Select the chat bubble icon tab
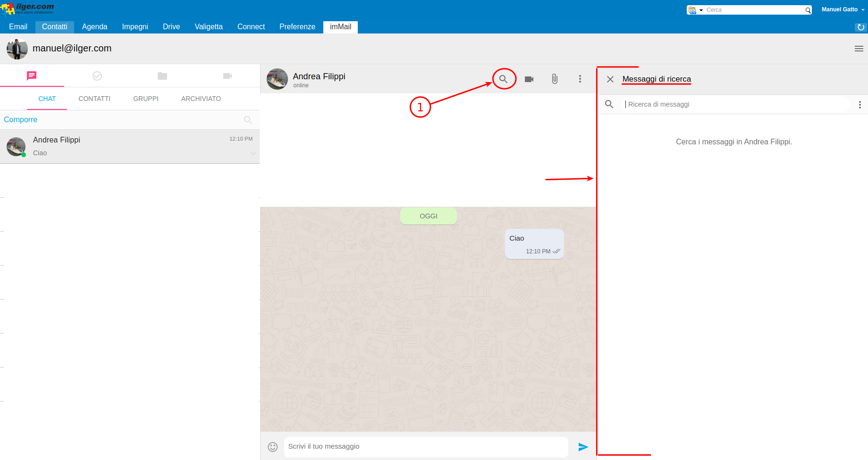The image size is (868, 460). point(32,76)
